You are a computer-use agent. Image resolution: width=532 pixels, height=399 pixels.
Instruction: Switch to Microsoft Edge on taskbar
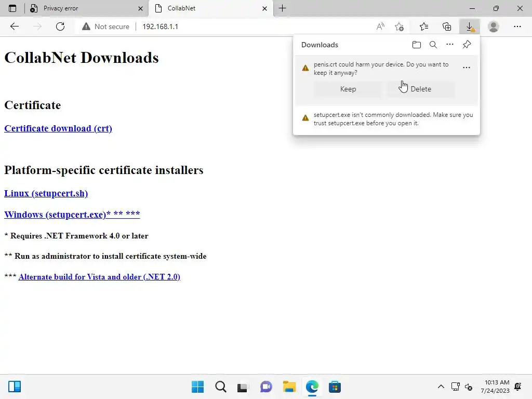[312, 387]
